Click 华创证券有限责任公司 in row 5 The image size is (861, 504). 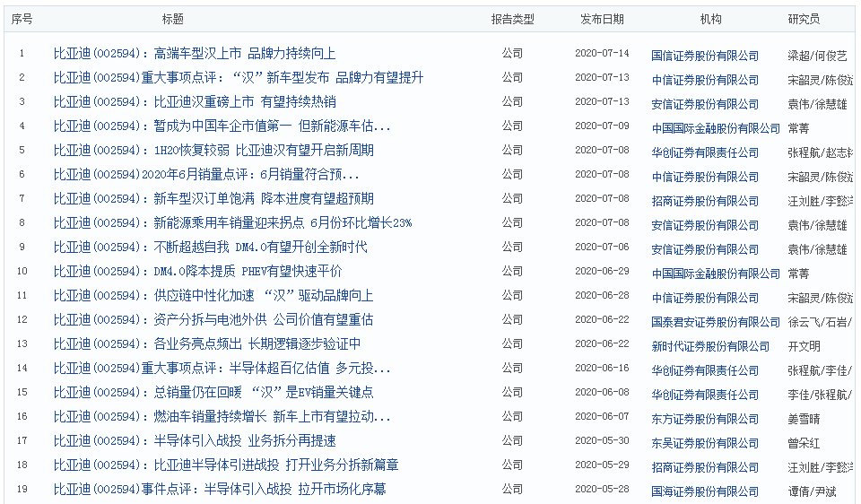pyautogui.click(x=705, y=152)
